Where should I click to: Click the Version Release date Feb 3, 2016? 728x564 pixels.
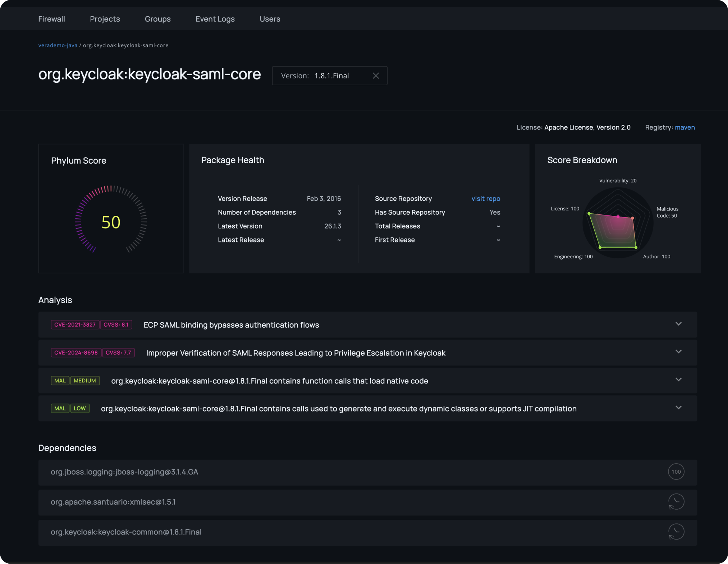(x=324, y=199)
